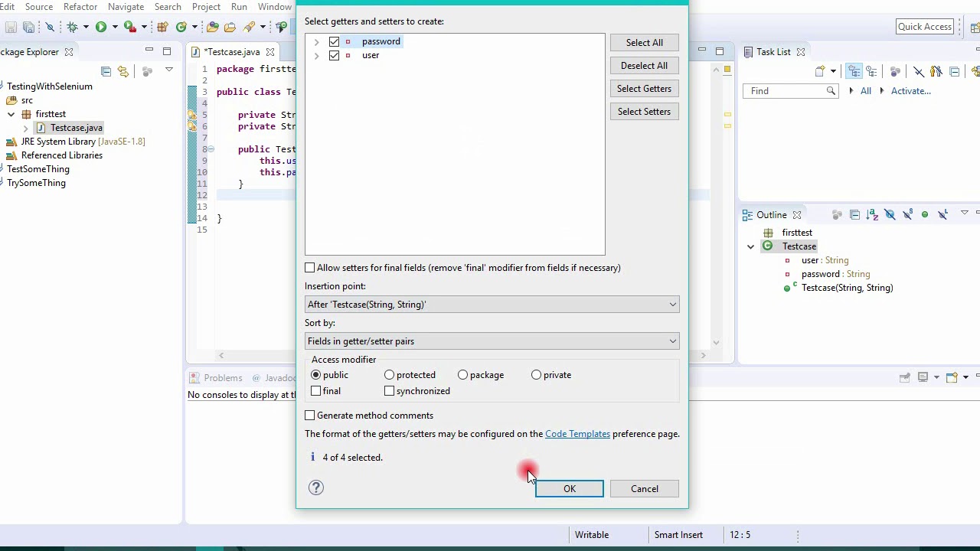
Task: Open the Insertion point dropdown
Action: [492, 305]
